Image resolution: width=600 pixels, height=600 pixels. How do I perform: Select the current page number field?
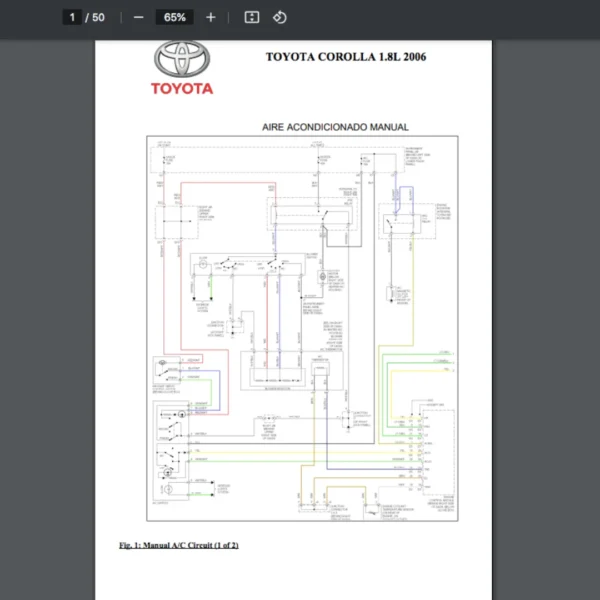[x=72, y=17]
